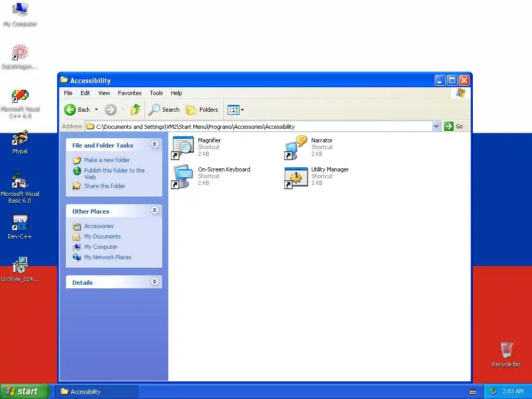Click the Forward arrow icon

click(x=111, y=110)
